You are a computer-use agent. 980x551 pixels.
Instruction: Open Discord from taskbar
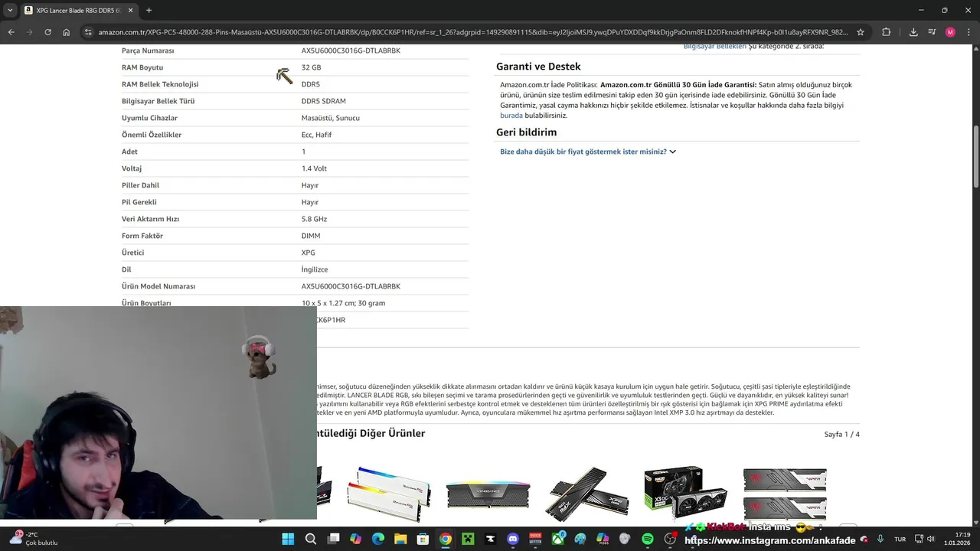pyautogui.click(x=513, y=539)
